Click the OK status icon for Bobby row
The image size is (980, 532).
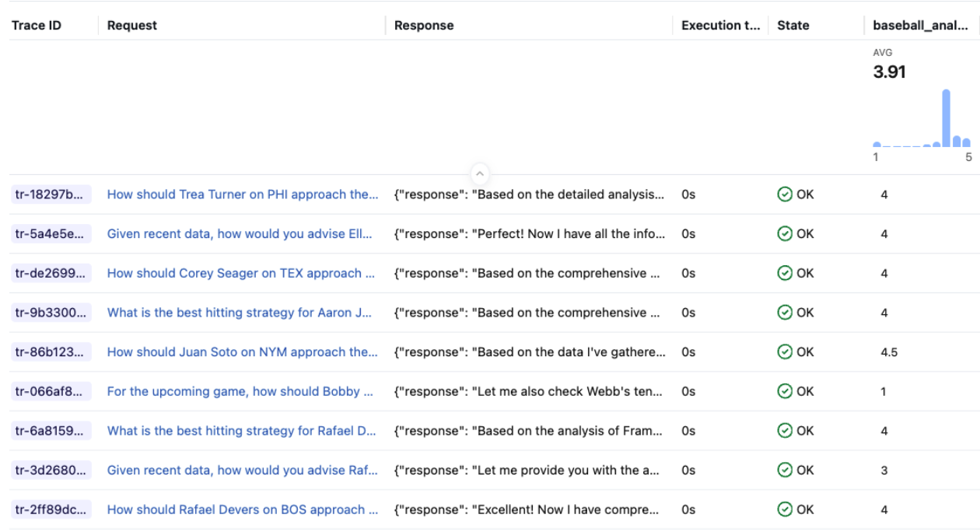(x=785, y=391)
